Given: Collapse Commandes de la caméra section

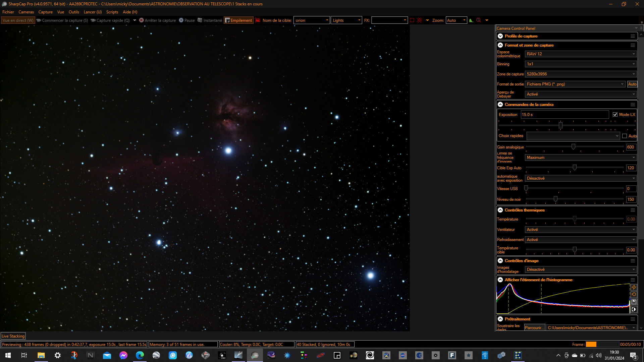Looking at the screenshot, I should (500, 105).
